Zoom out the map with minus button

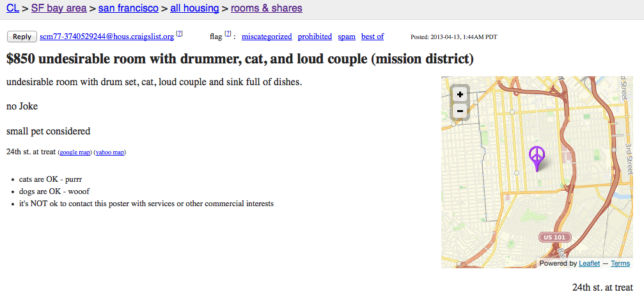coord(460,111)
